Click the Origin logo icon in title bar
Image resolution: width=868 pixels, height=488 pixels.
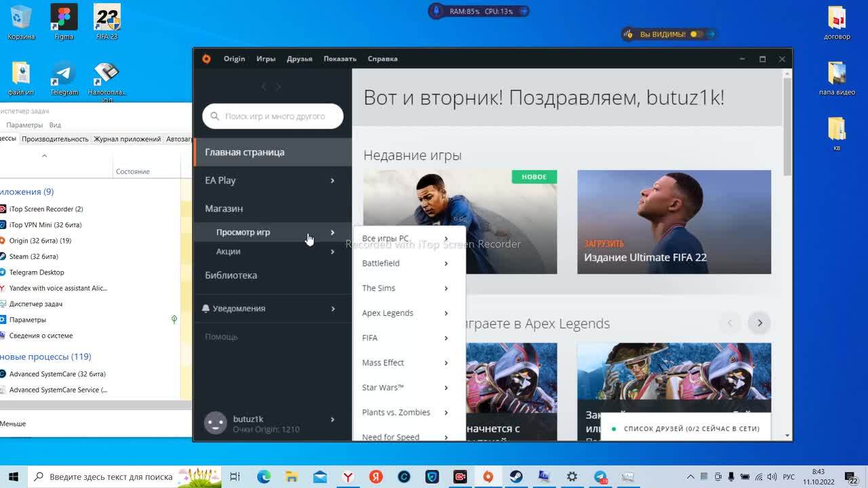click(207, 59)
